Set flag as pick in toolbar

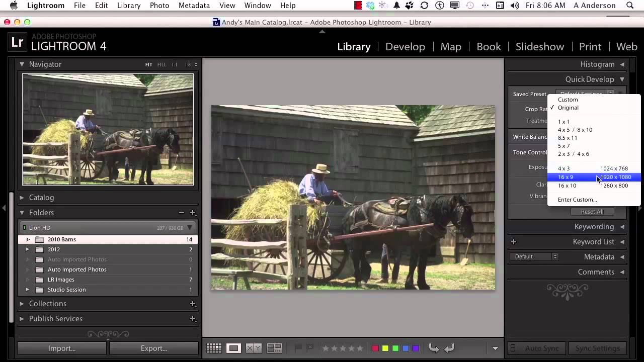[298, 348]
